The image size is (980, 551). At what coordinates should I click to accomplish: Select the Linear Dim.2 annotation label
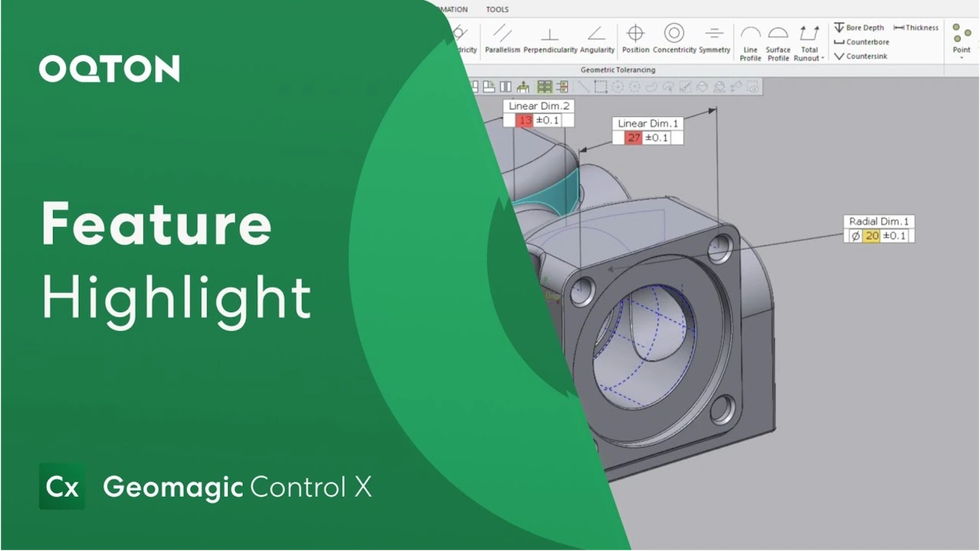[x=539, y=106]
